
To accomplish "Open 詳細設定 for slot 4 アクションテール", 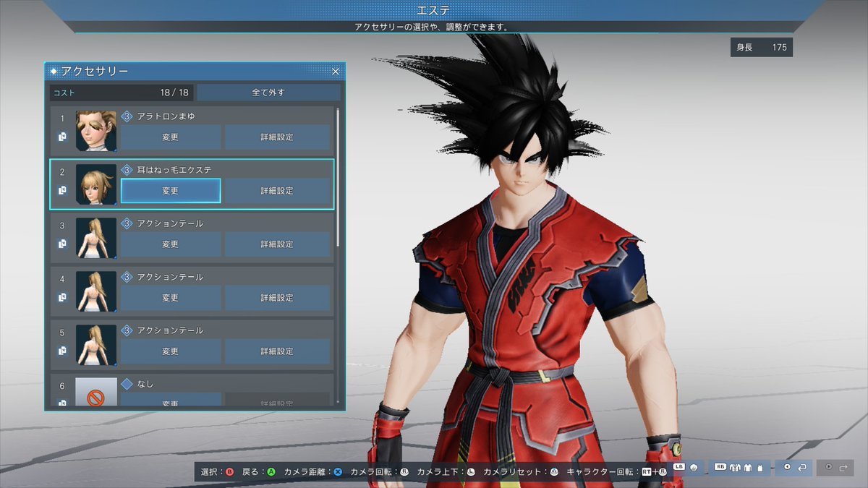I will click(x=277, y=298).
